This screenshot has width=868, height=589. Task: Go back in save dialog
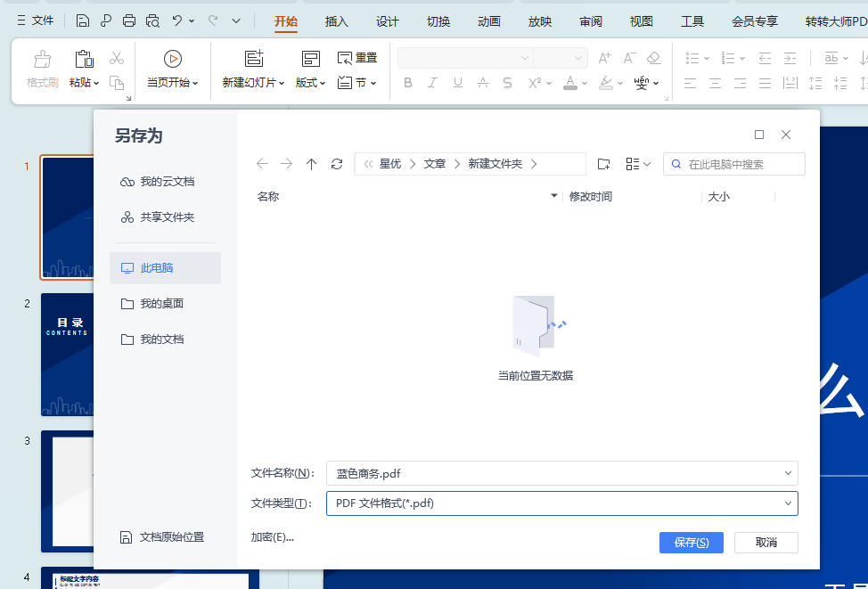(262, 164)
